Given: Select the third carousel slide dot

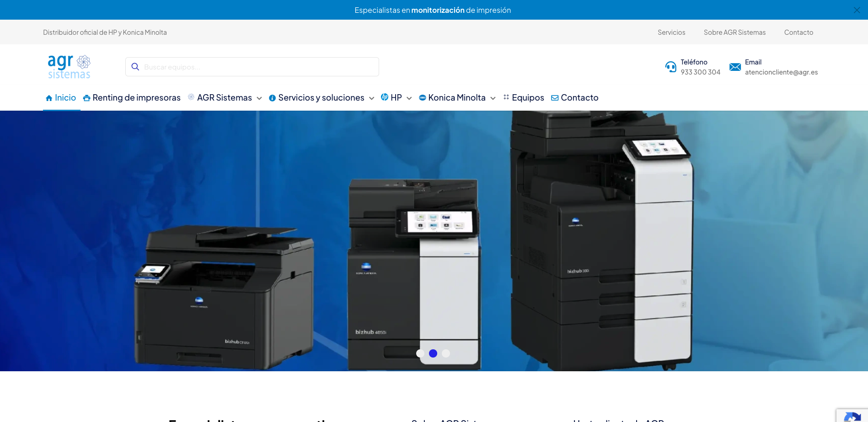Looking at the screenshot, I should click(x=446, y=353).
